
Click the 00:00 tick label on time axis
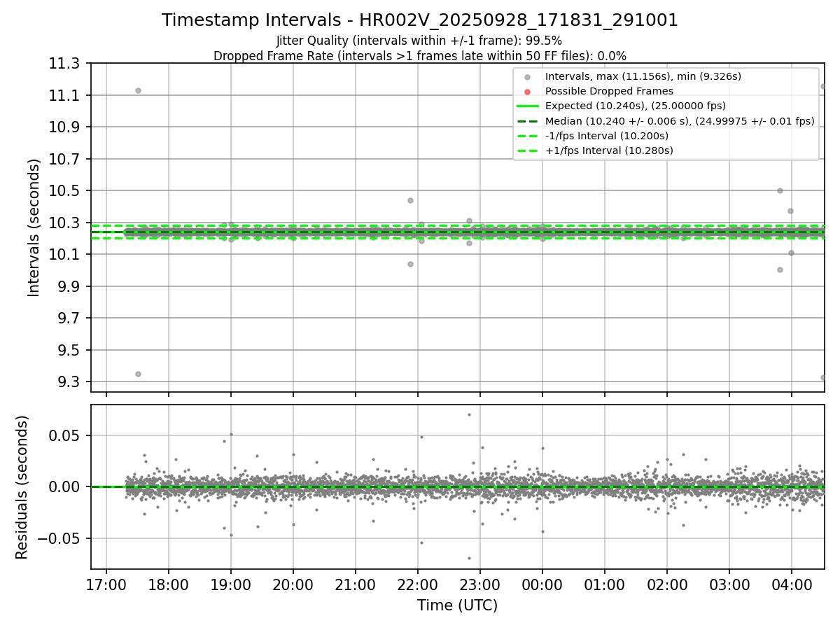(x=542, y=584)
